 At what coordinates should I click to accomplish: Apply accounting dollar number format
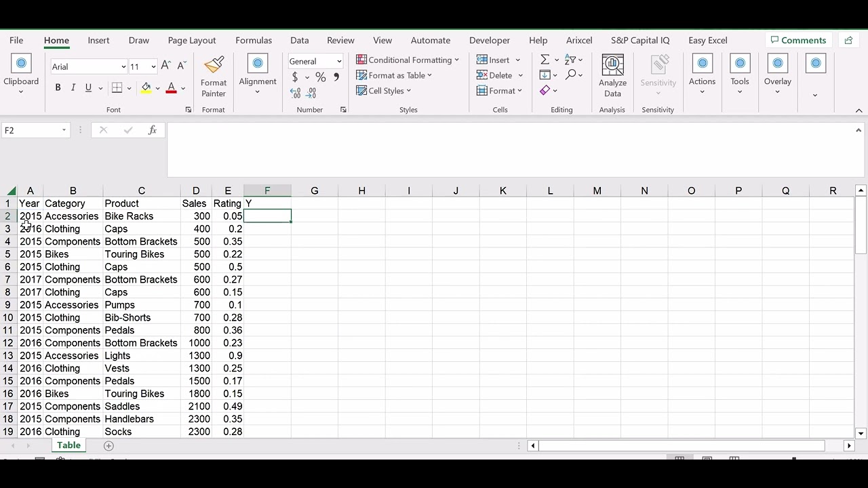pyautogui.click(x=295, y=77)
